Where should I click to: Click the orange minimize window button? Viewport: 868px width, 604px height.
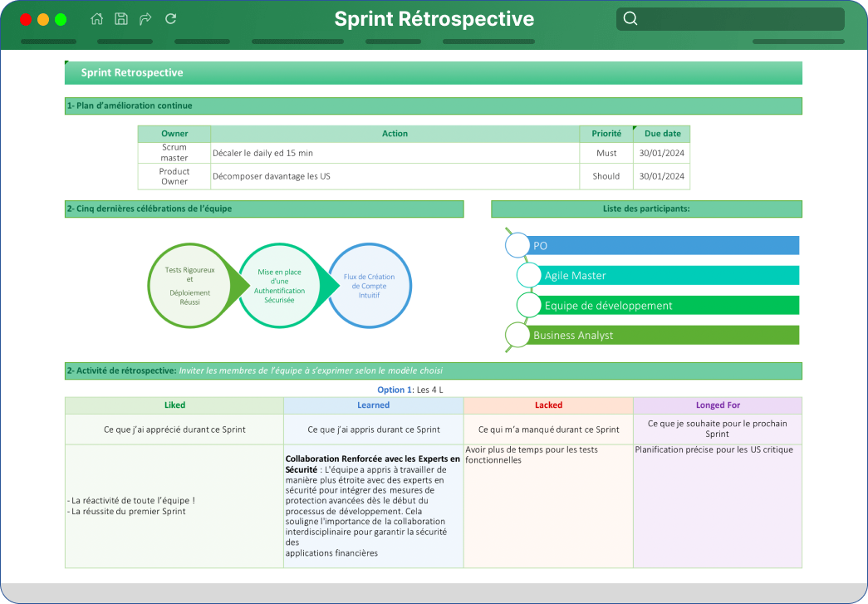[43, 19]
